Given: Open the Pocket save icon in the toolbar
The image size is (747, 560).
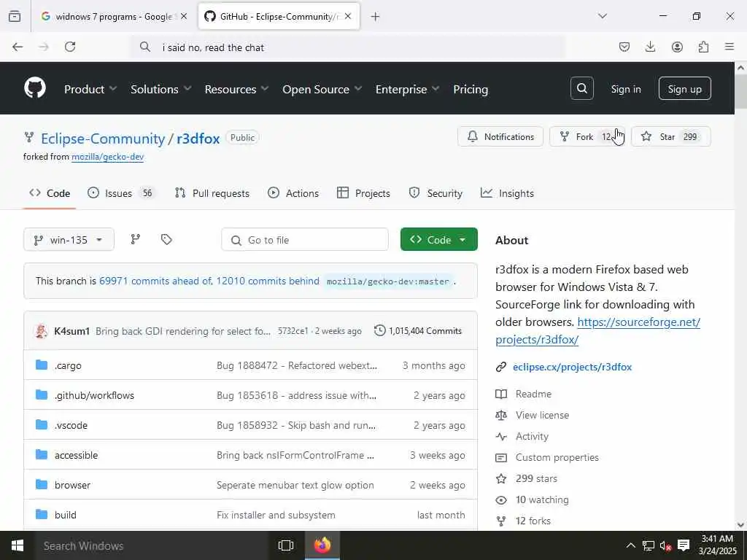Looking at the screenshot, I should [624, 47].
